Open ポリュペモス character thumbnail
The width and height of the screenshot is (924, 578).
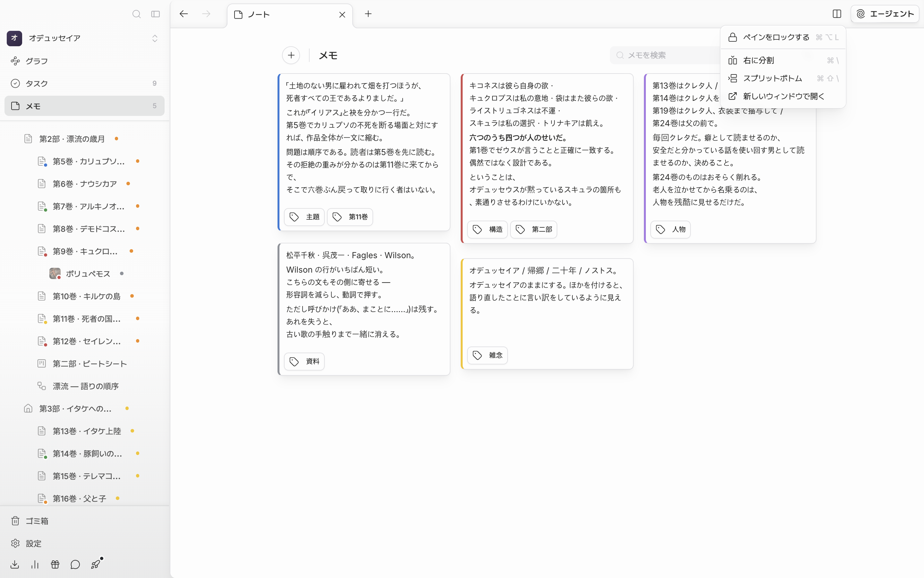pyautogui.click(x=55, y=274)
